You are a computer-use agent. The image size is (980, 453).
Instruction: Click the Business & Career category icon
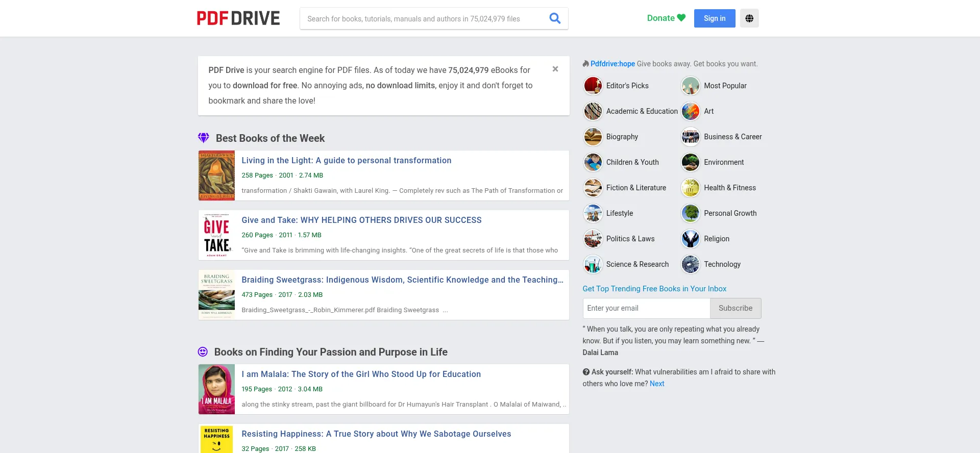691,137
